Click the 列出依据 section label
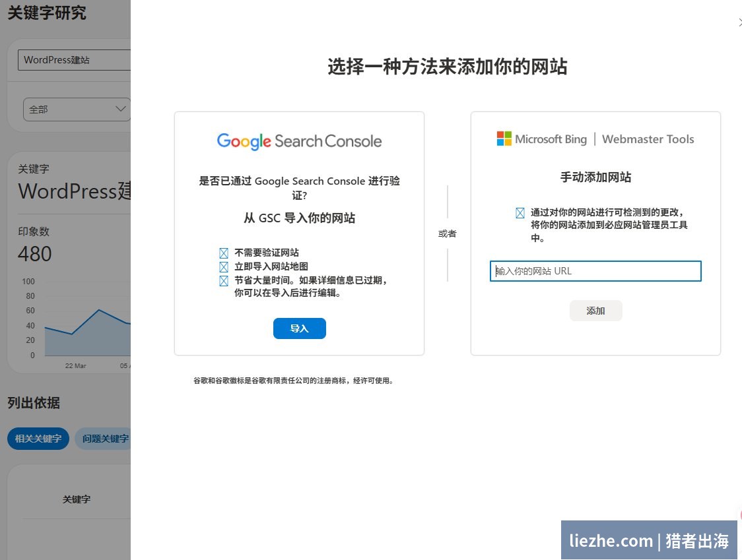The image size is (742, 560). click(x=34, y=403)
